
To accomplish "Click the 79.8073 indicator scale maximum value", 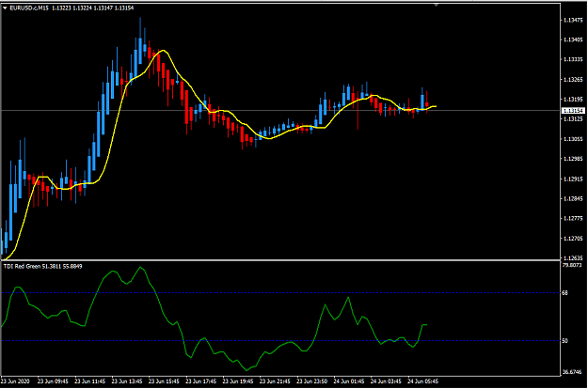I will point(572,265).
